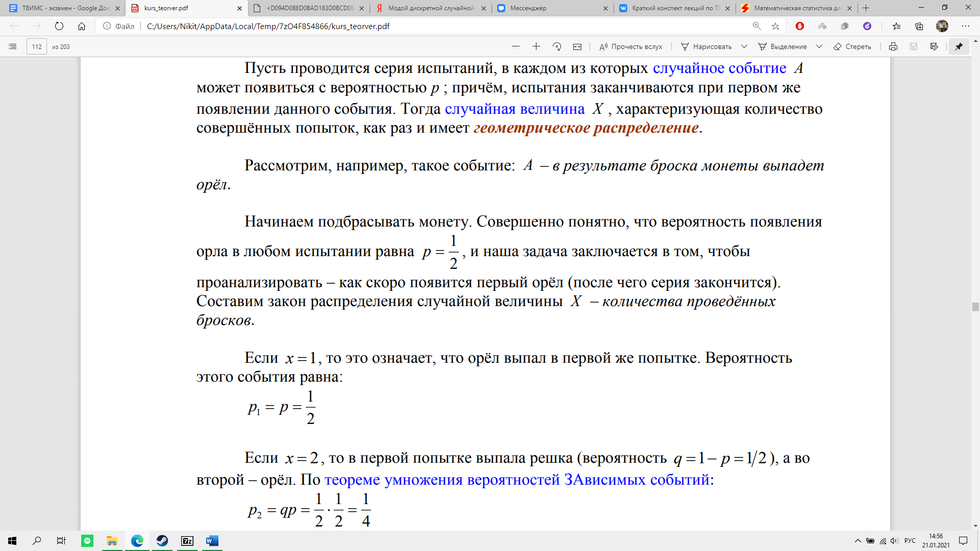Go back in browser history

(14, 26)
